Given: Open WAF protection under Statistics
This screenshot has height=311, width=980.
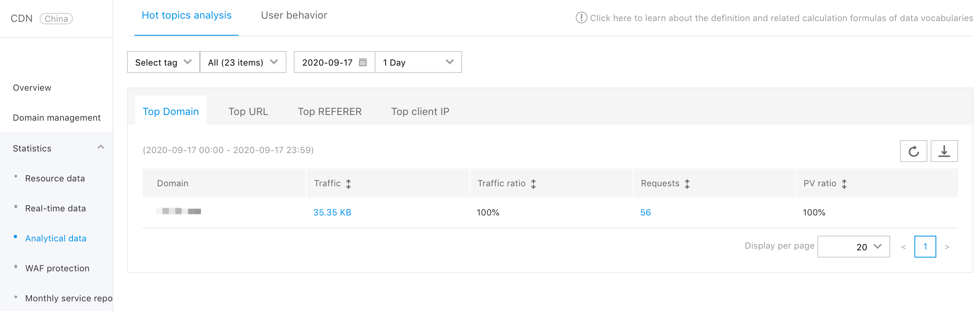Looking at the screenshot, I should pos(57,268).
